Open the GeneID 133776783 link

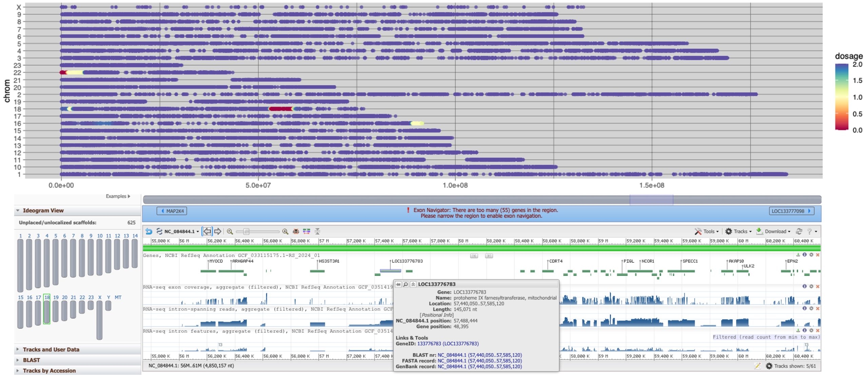(x=448, y=343)
